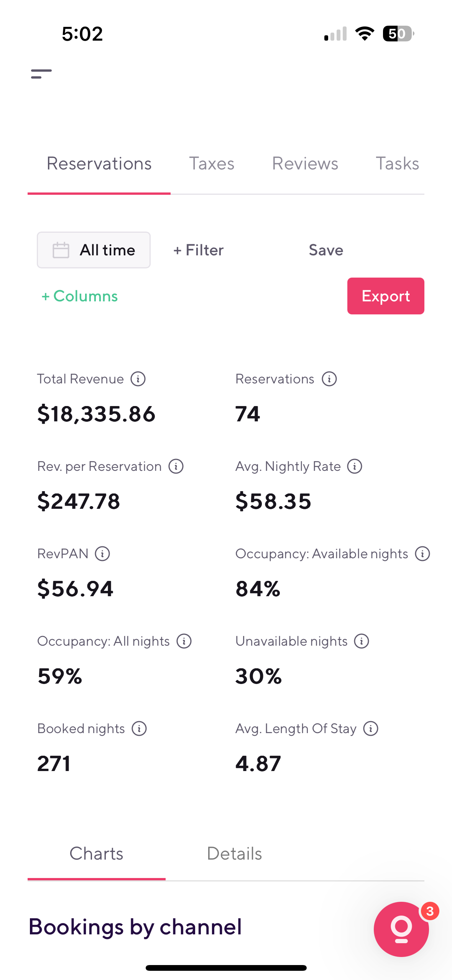
Task: Add a filter with + Filter
Action: click(x=198, y=250)
